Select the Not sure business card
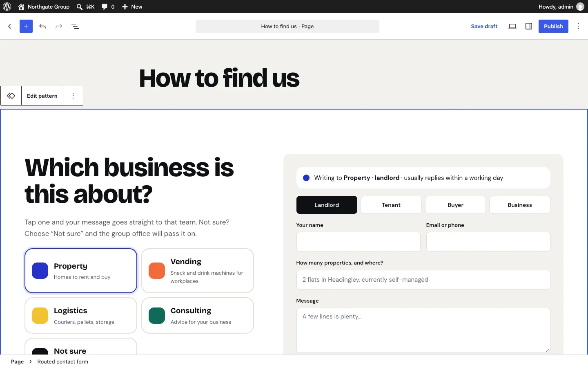 tap(81, 346)
